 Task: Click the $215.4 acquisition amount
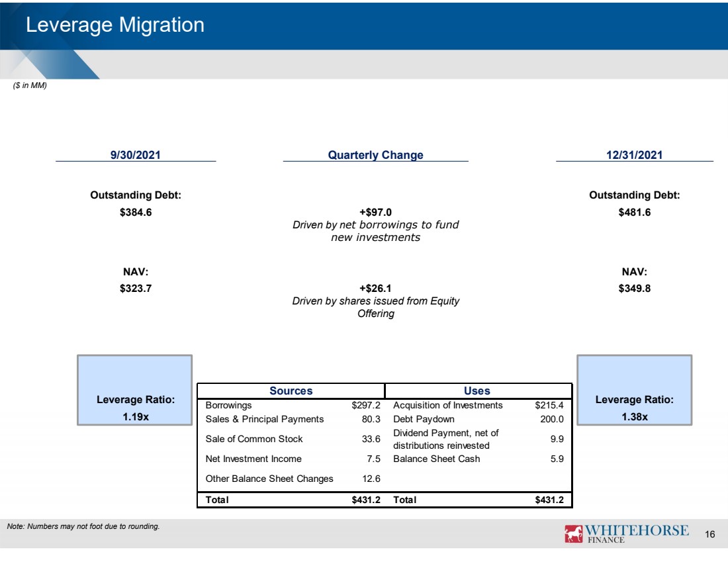[549, 406]
